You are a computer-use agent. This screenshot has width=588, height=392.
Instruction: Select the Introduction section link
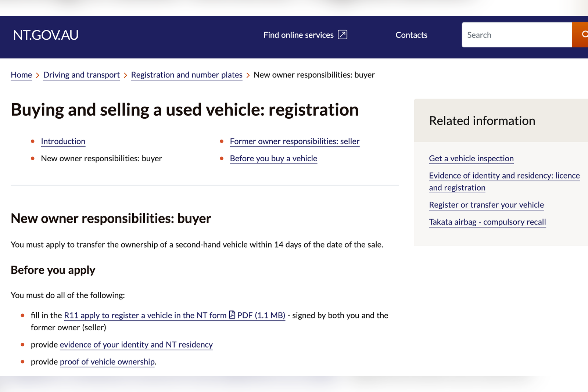[63, 141]
